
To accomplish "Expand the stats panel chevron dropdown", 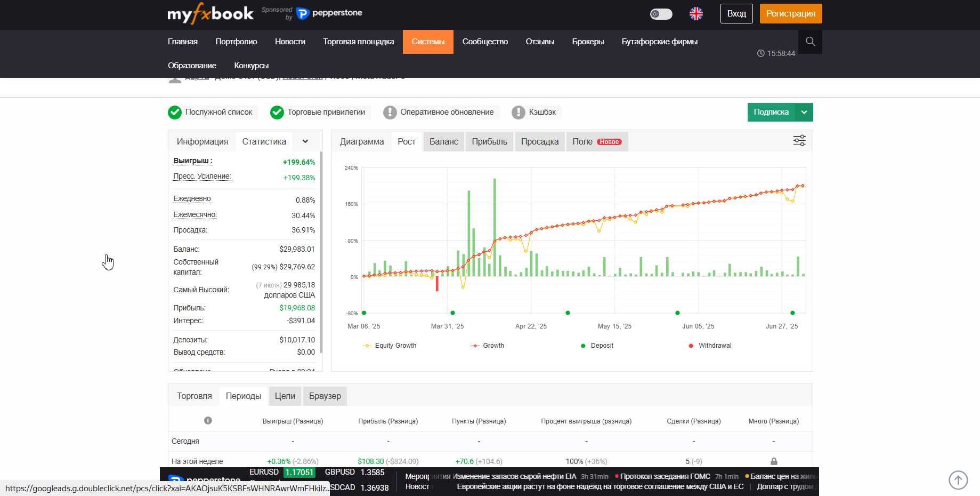I will click(x=305, y=141).
